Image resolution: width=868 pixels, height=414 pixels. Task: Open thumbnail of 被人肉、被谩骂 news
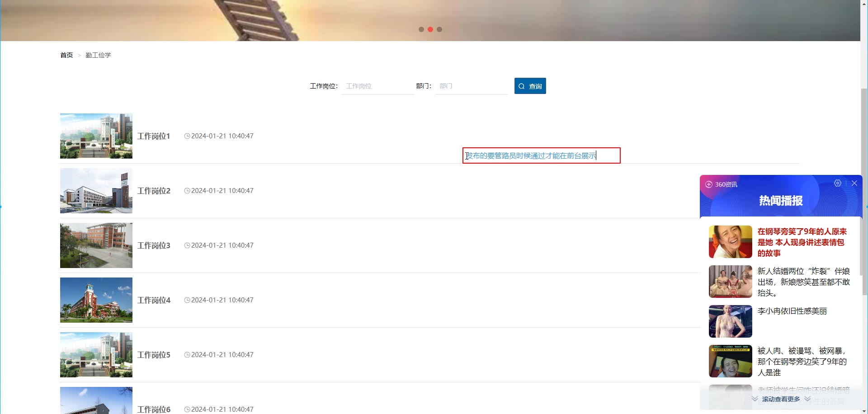(x=731, y=361)
